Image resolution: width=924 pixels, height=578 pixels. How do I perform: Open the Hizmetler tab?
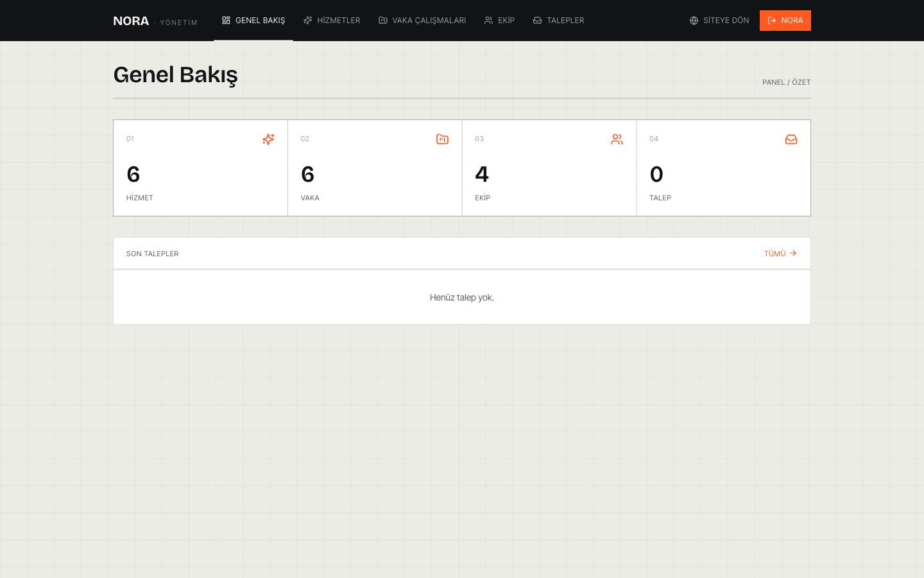pyautogui.click(x=332, y=21)
